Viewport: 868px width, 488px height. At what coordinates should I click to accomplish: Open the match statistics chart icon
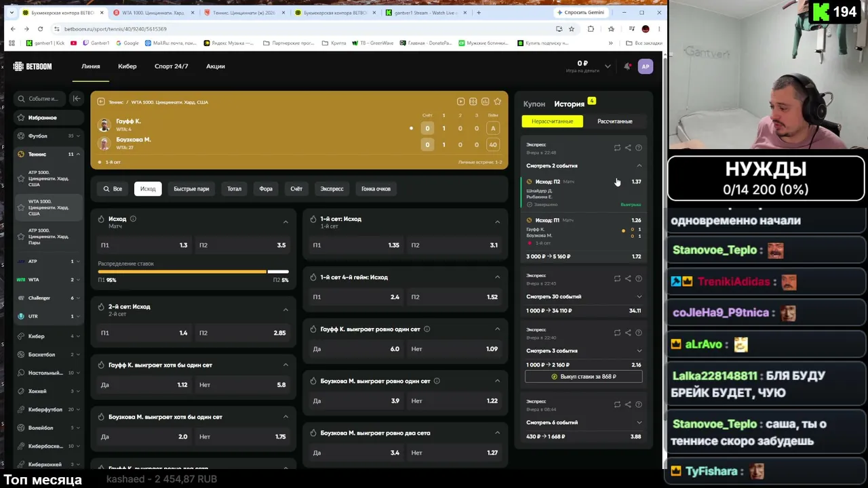(x=485, y=102)
